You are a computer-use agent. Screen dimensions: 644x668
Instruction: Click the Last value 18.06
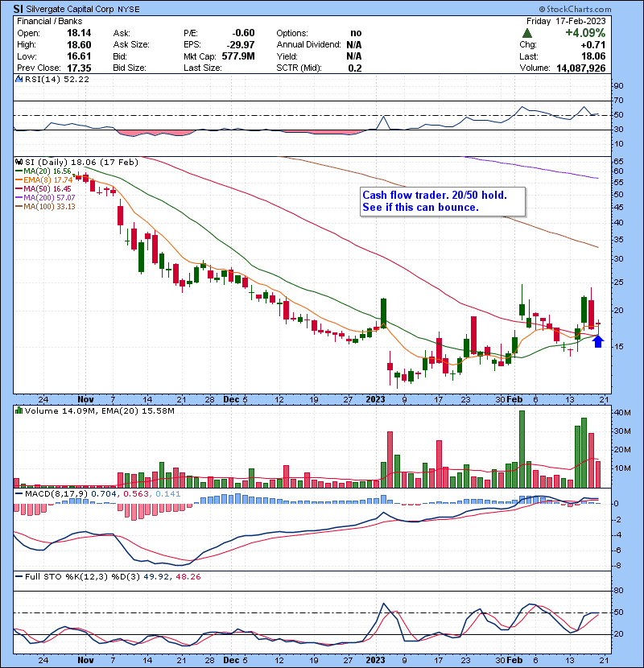[593, 56]
